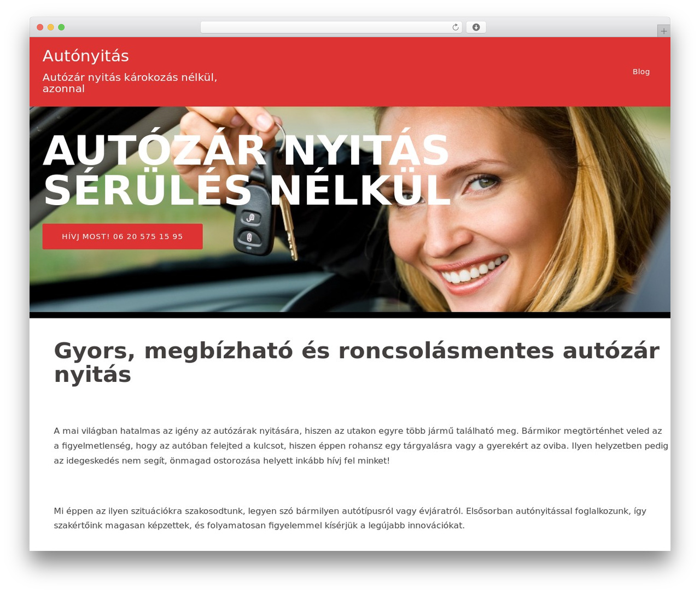The width and height of the screenshot is (700, 593).
Task: Click the paragraph starting "A mai világban hatalmas"
Action: [x=361, y=446]
